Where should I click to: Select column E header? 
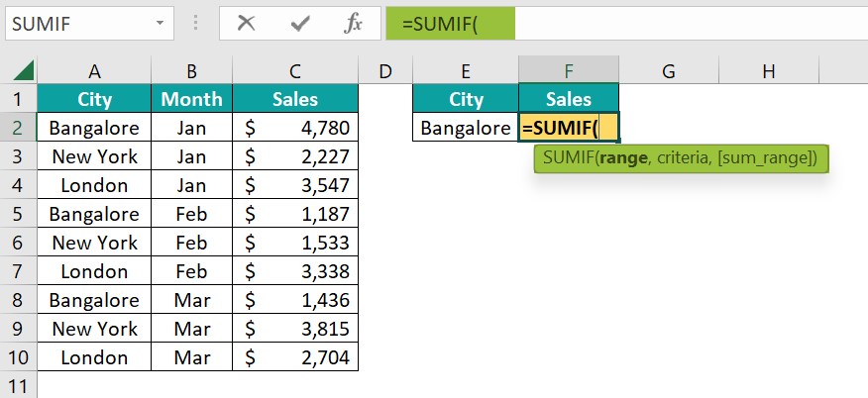(x=466, y=70)
